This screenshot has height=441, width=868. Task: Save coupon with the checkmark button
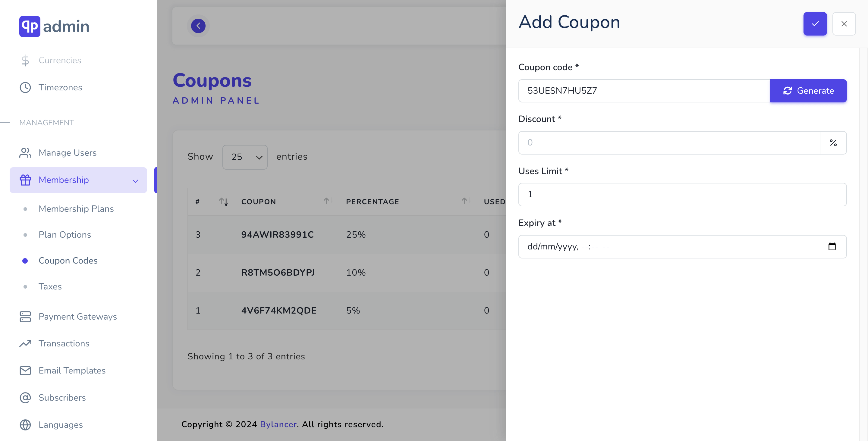click(x=815, y=24)
